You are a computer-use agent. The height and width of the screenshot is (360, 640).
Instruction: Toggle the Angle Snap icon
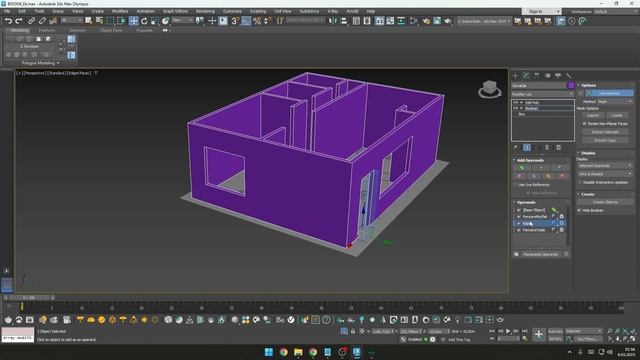(246, 21)
